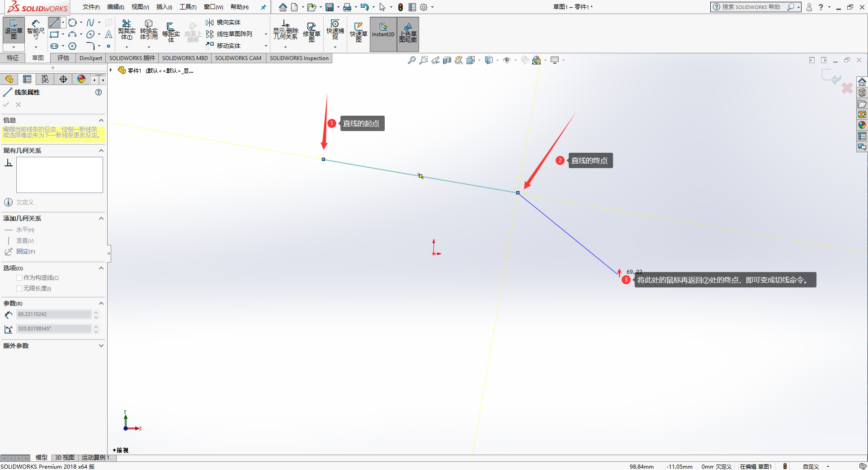
Task: Click the PropertyManager cancel X
Action: pos(19,104)
